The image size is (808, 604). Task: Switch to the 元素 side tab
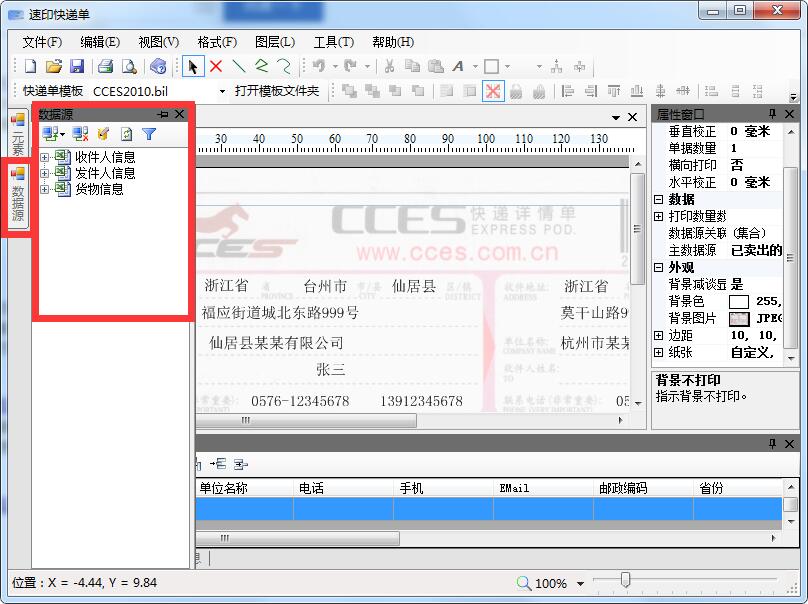point(17,133)
